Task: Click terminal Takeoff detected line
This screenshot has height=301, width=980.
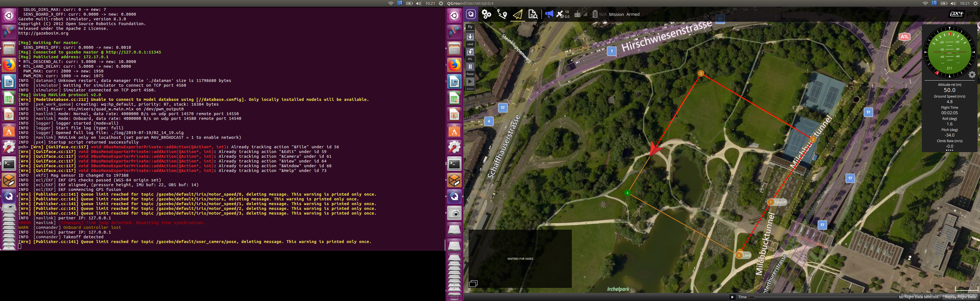Action: pos(61,237)
